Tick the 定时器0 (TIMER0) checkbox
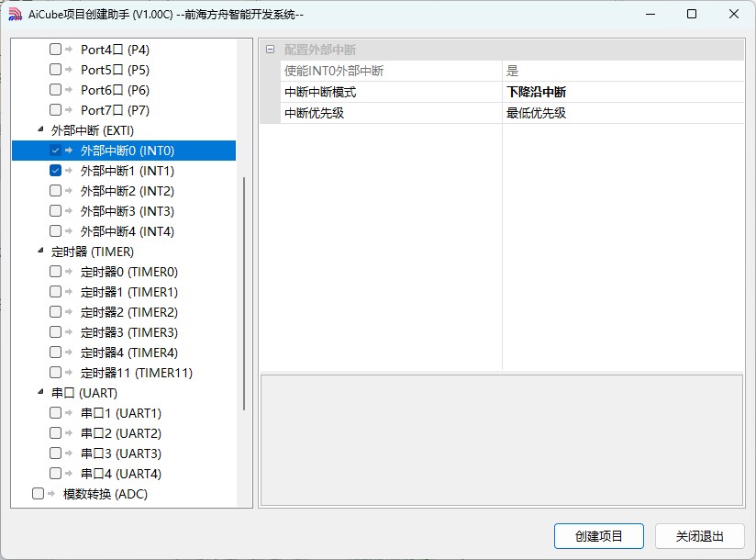 click(x=55, y=272)
